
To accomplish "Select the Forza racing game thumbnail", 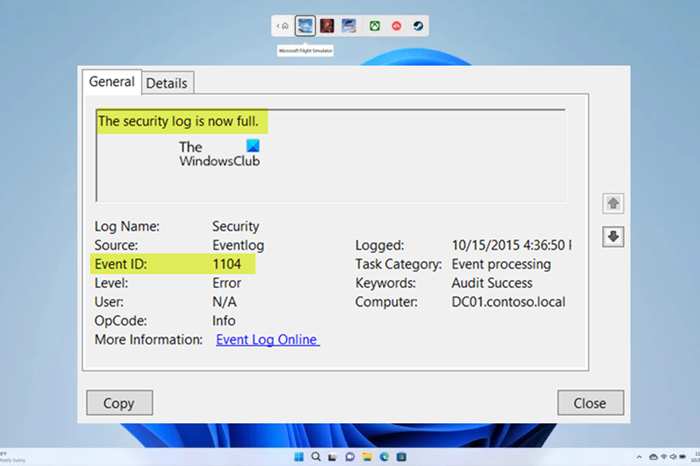I will click(349, 26).
